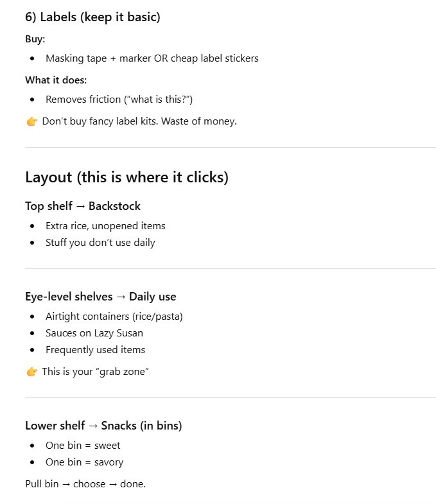Click the "Pull bin → choose → done." line
The image size is (436, 504).
point(85,484)
